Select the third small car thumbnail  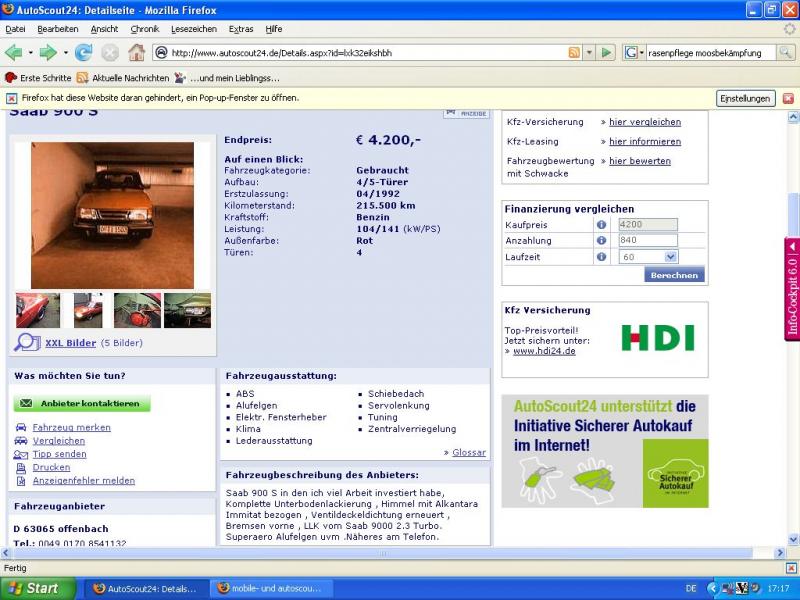point(137,310)
